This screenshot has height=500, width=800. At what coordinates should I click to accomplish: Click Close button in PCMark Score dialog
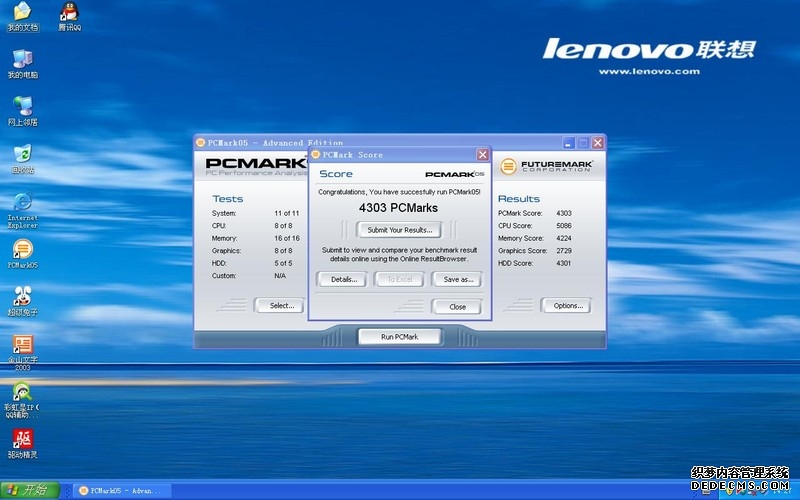point(457,307)
